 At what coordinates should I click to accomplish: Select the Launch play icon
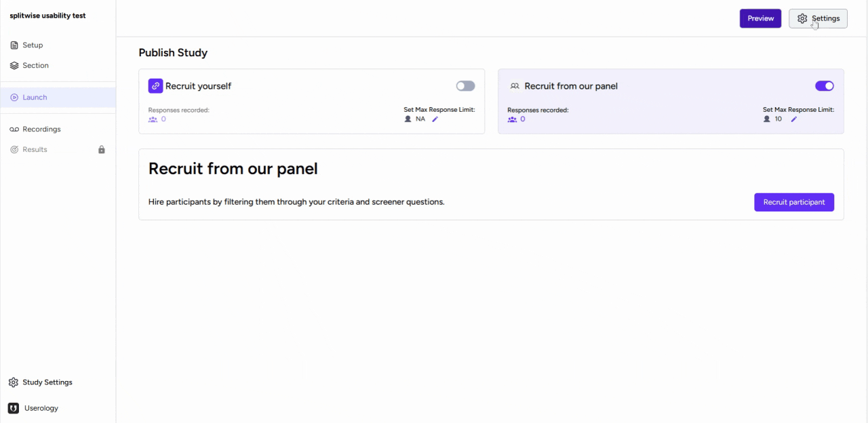point(14,97)
